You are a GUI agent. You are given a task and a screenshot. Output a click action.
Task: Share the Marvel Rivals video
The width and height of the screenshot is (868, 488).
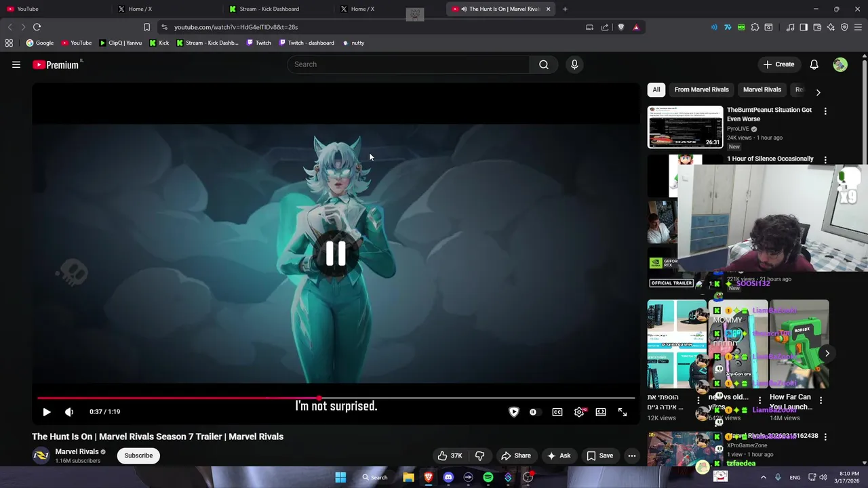tap(516, 455)
